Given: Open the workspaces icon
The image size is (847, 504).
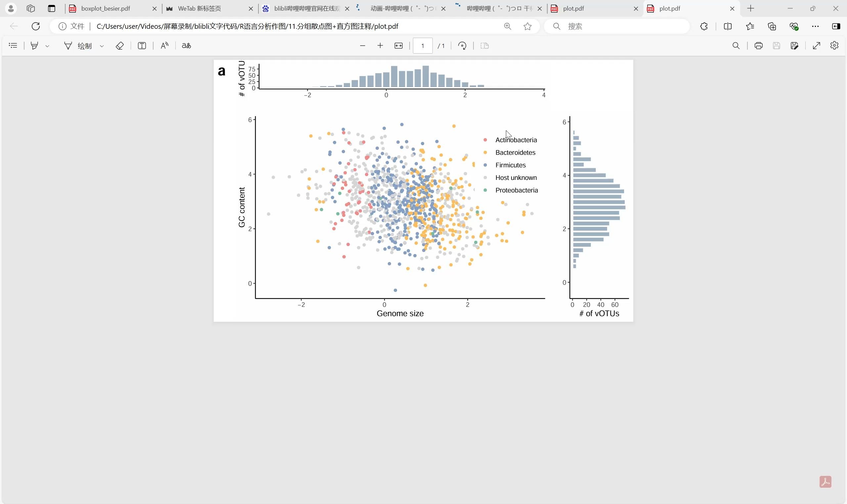Looking at the screenshot, I should [x=31, y=9].
